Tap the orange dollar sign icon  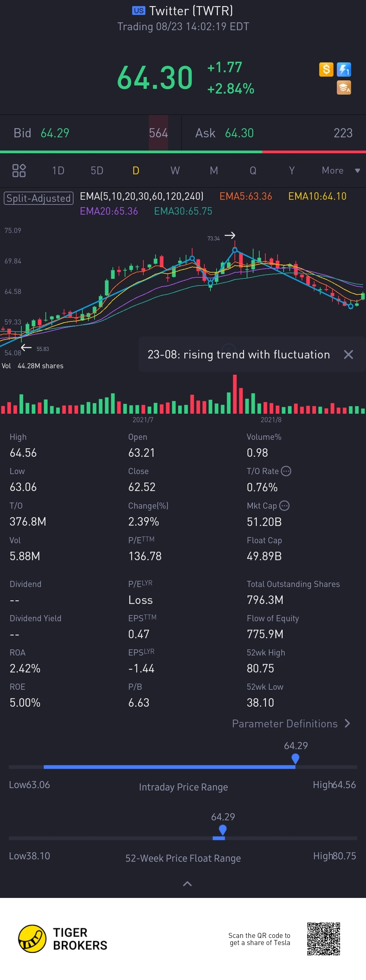click(x=326, y=70)
